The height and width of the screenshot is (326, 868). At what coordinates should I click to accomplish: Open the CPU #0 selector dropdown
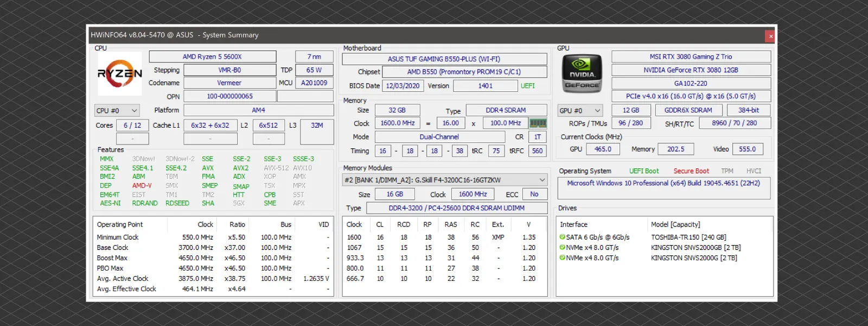point(117,110)
